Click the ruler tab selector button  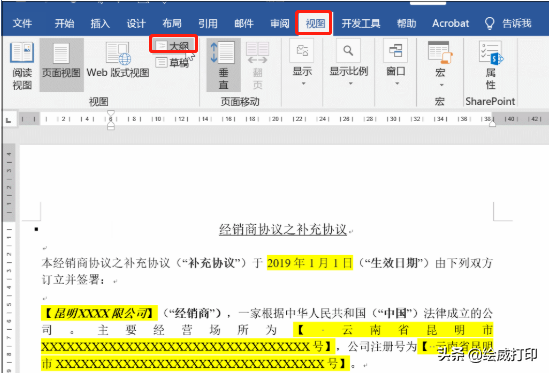9,120
